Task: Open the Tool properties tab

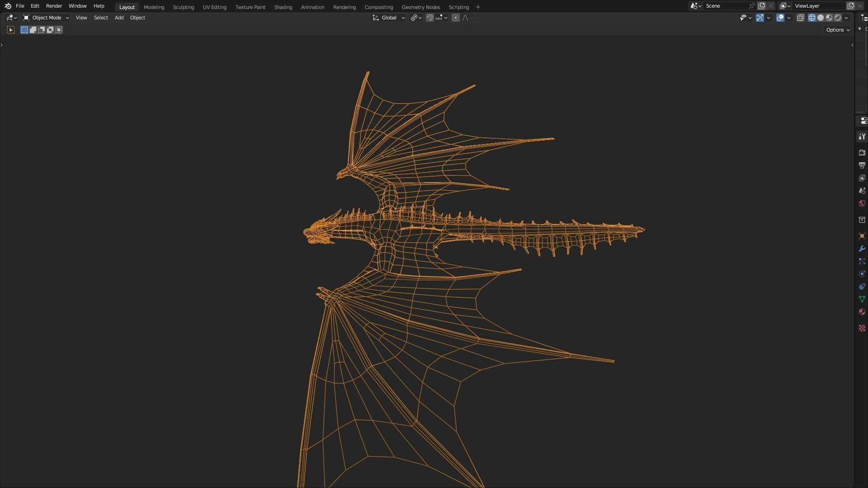Action: tap(862, 136)
